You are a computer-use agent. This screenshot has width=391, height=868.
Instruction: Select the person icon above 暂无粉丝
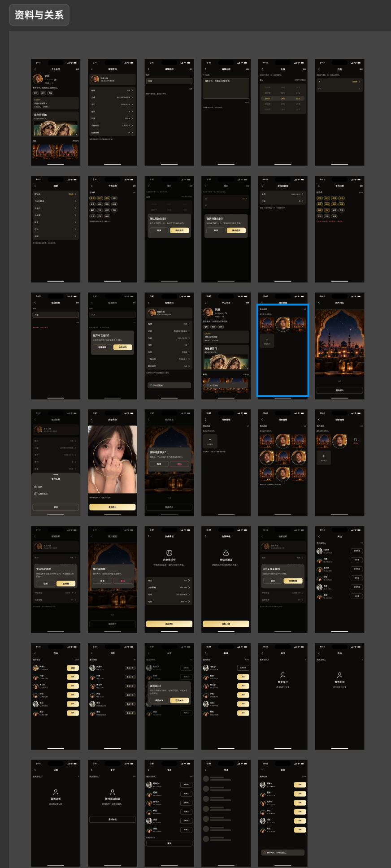[x=339, y=675]
